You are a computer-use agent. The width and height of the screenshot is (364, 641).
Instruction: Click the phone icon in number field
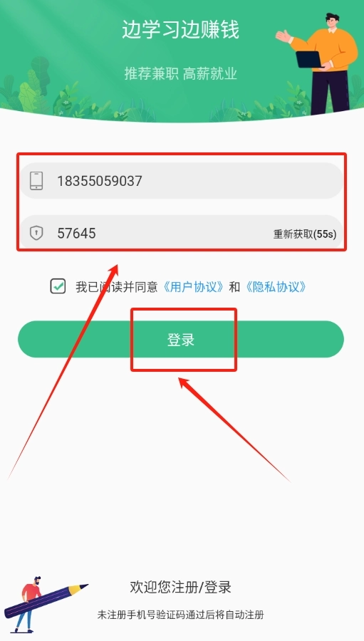(36, 181)
